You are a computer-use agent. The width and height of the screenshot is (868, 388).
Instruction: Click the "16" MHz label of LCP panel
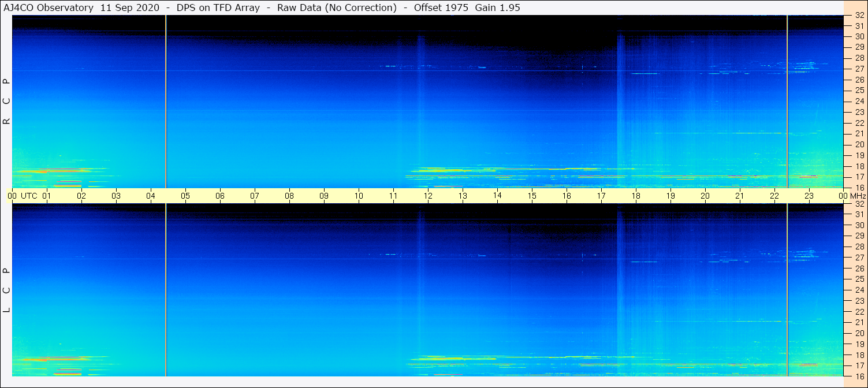859,376
